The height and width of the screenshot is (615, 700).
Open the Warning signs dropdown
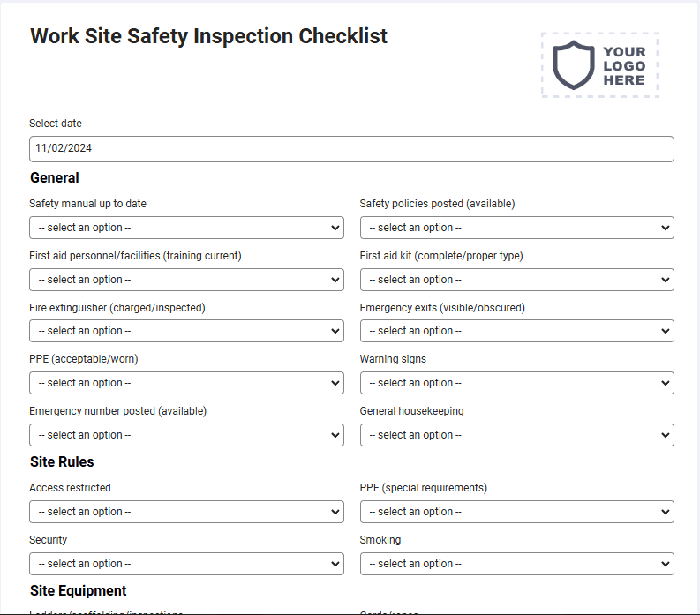tap(517, 383)
